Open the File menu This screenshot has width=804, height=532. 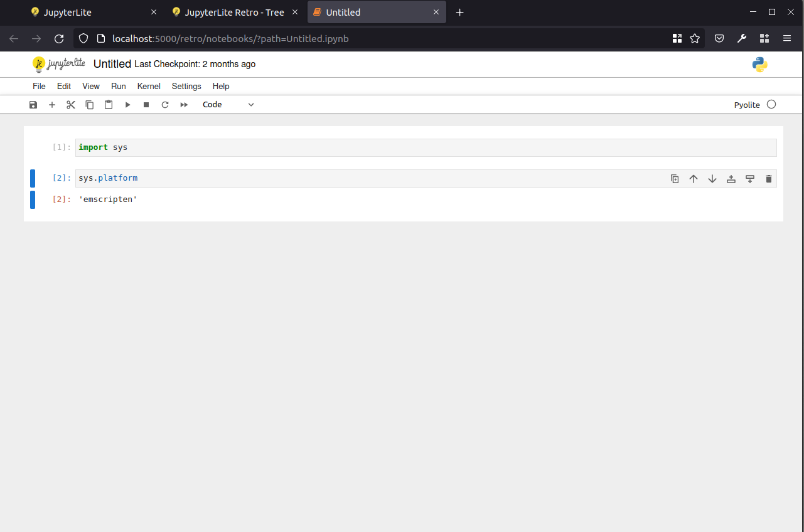[39, 86]
